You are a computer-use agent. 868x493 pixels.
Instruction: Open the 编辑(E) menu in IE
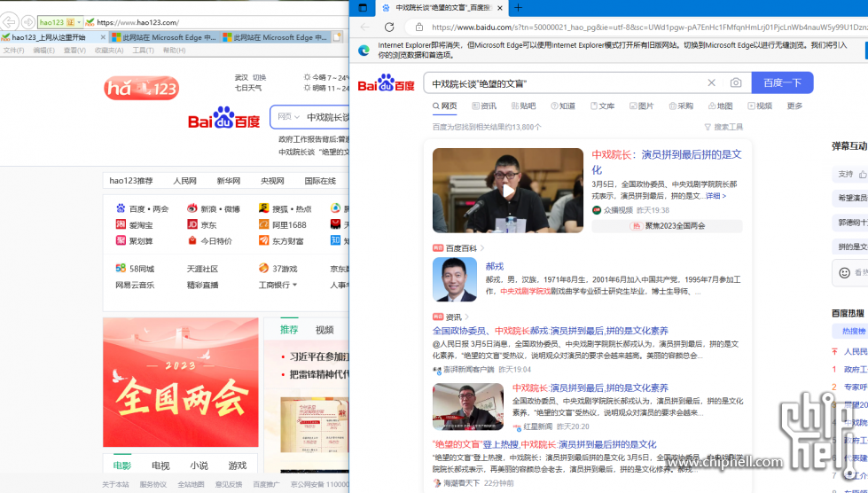43,51
